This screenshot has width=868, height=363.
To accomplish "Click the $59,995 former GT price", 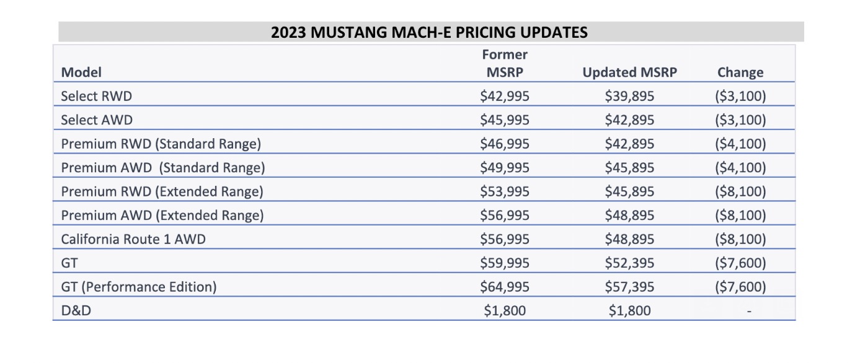I will point(505,263).
